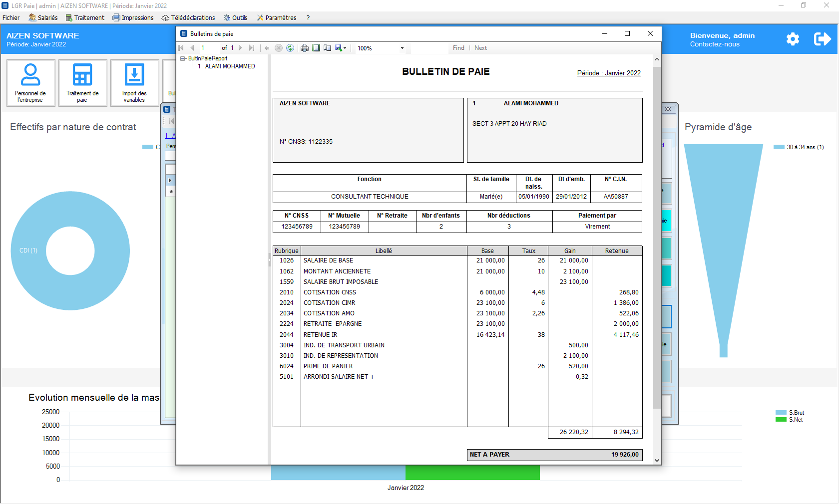This screenshot has width=839, height=504.
Task: Click Import des variables tile
Action: pos(134,83)
